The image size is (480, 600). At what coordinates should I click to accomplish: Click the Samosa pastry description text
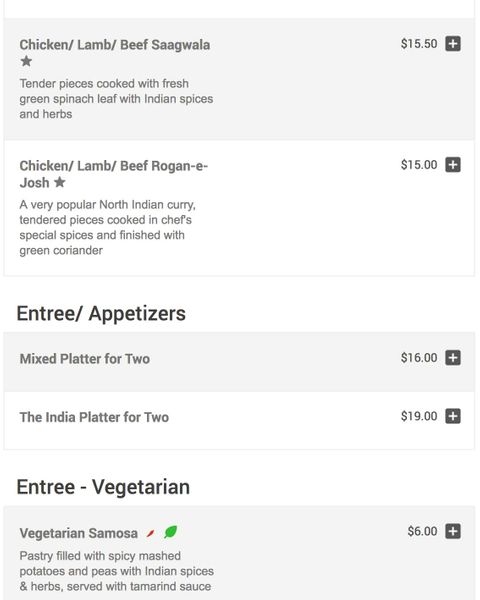[117, 571]
